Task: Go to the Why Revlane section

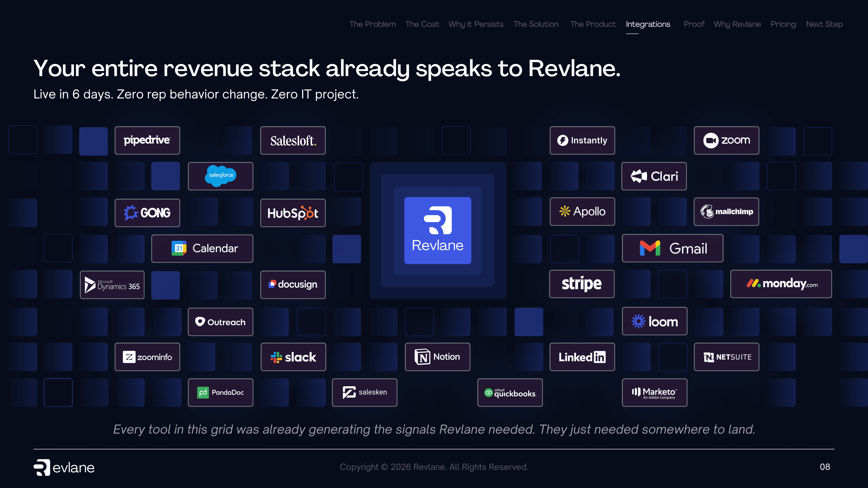Action: (x=737, y=24)
